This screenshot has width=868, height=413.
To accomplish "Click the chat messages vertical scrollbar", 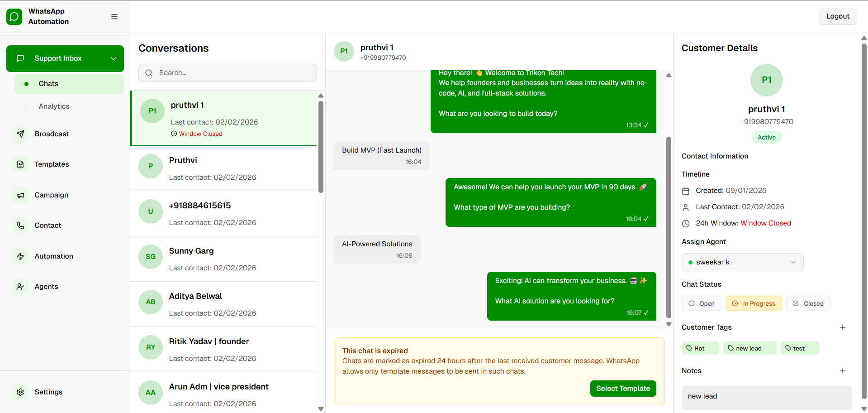I will coord(669,226).
